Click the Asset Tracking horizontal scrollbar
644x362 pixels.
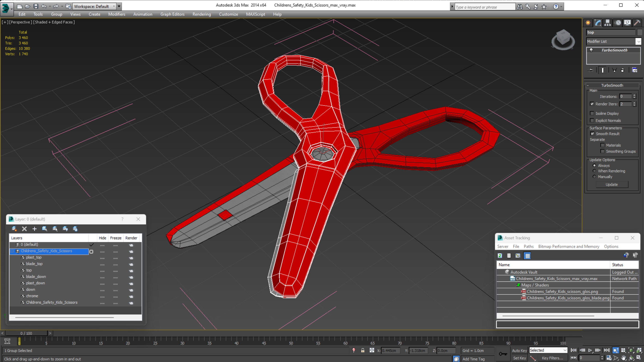pos(548,316)
